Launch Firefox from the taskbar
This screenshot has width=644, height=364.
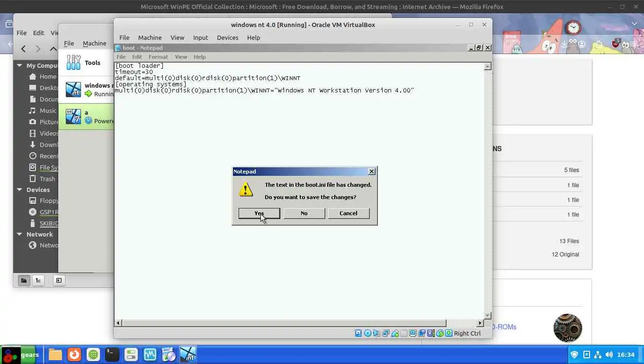coord(73,355)
